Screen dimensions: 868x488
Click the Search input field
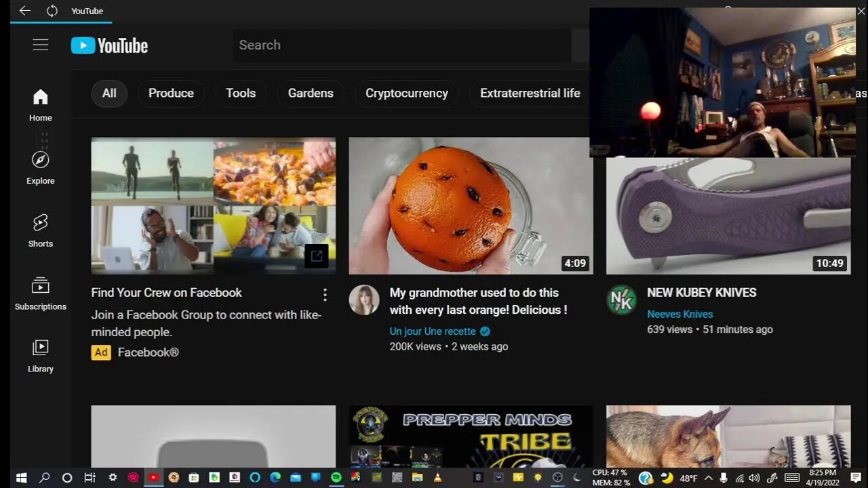tap(401, 45)
